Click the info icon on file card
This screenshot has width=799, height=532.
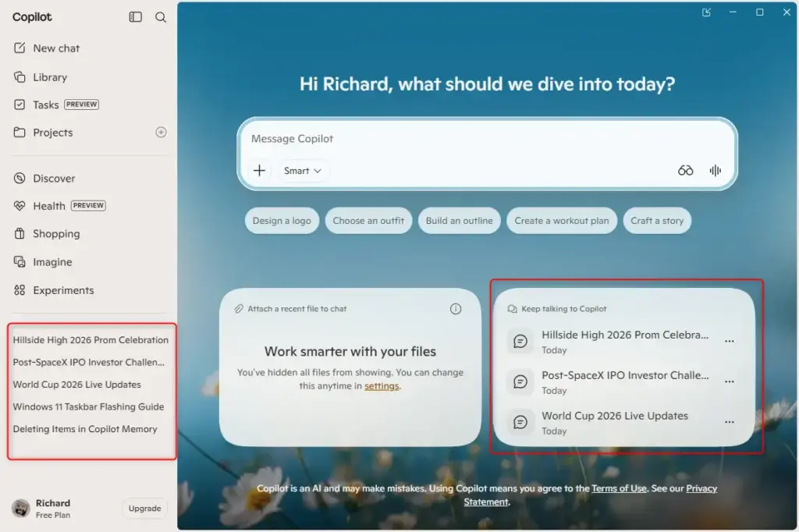tap(456, 309)
